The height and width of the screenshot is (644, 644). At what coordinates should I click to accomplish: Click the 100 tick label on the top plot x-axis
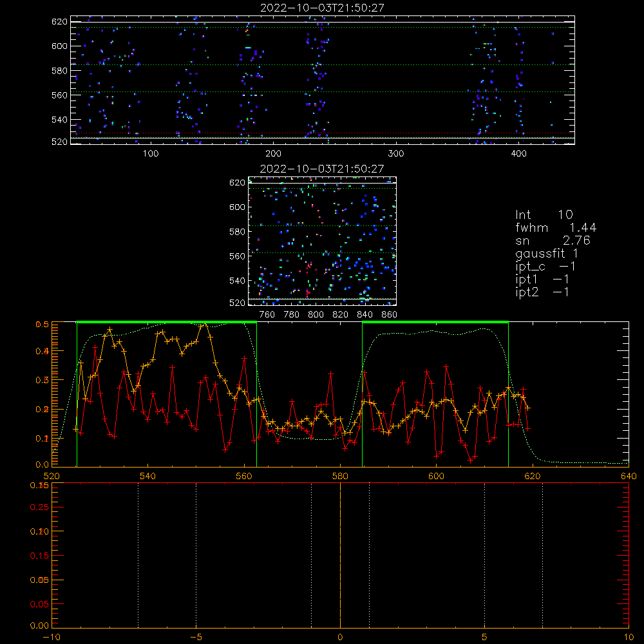click(151, 154)
